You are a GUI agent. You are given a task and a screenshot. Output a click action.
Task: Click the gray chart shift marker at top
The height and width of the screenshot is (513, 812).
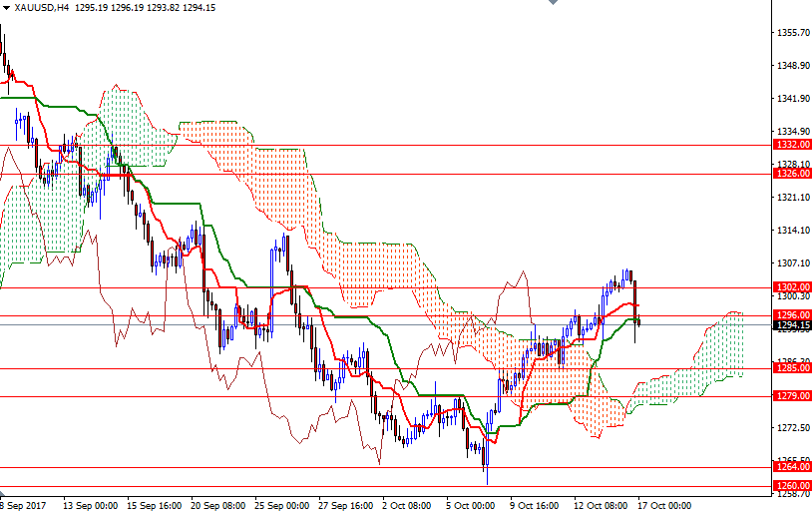pyautogui.click(x=552, y=4)
